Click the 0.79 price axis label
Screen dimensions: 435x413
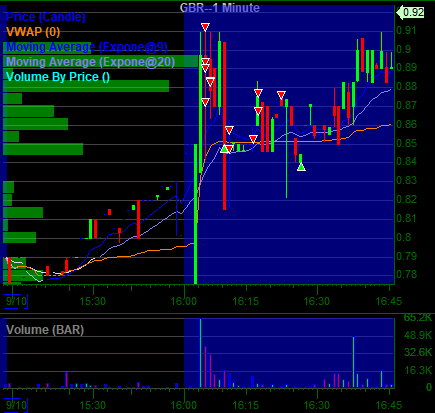[406, 256]
